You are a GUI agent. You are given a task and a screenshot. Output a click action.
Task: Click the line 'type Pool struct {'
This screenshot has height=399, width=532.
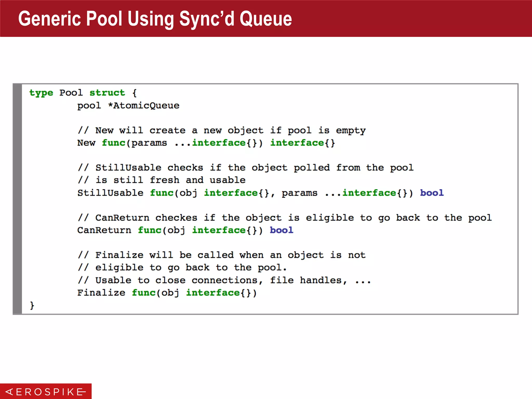tap(83, 93)
